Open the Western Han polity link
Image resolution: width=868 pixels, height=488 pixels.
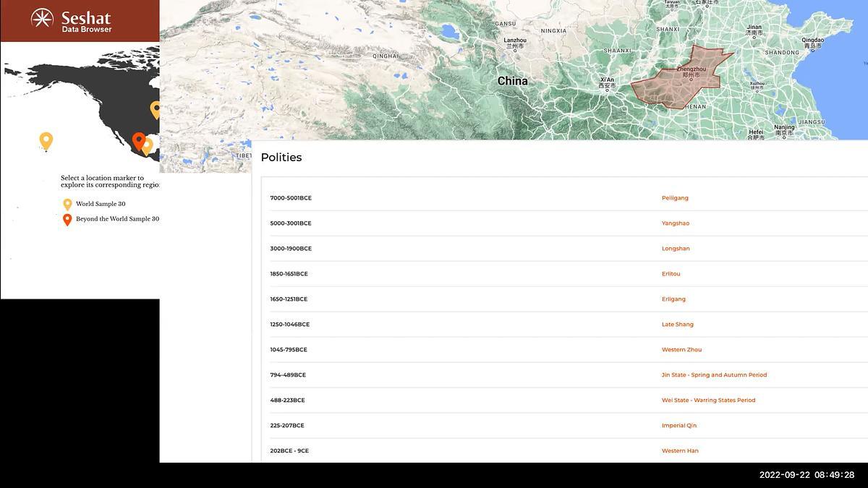(x=680, y=451)
